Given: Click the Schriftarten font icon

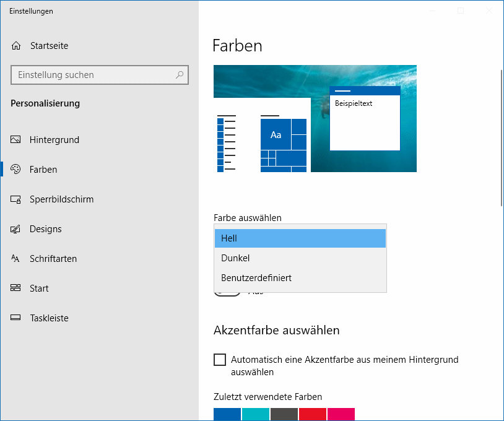Looking at the screenshot, I should tap(16, 259).
